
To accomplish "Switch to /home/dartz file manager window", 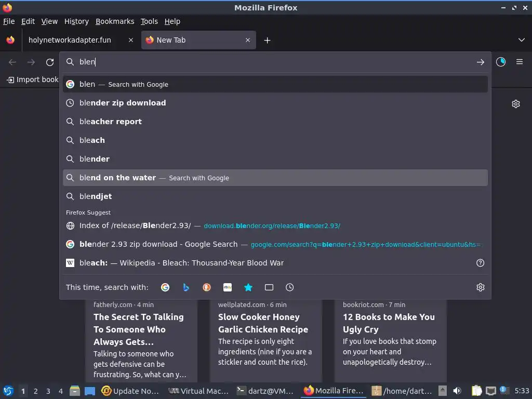I will coord(402,391).
